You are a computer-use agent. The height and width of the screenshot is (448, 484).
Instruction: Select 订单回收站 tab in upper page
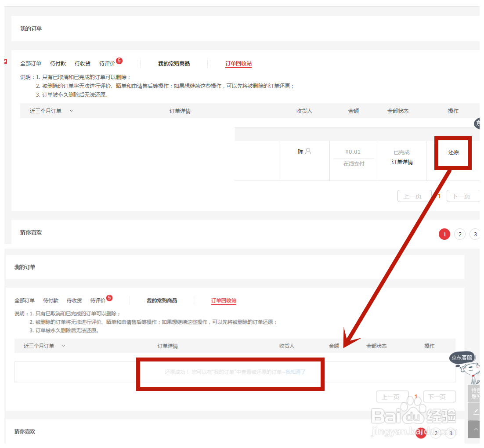point(238,64)
